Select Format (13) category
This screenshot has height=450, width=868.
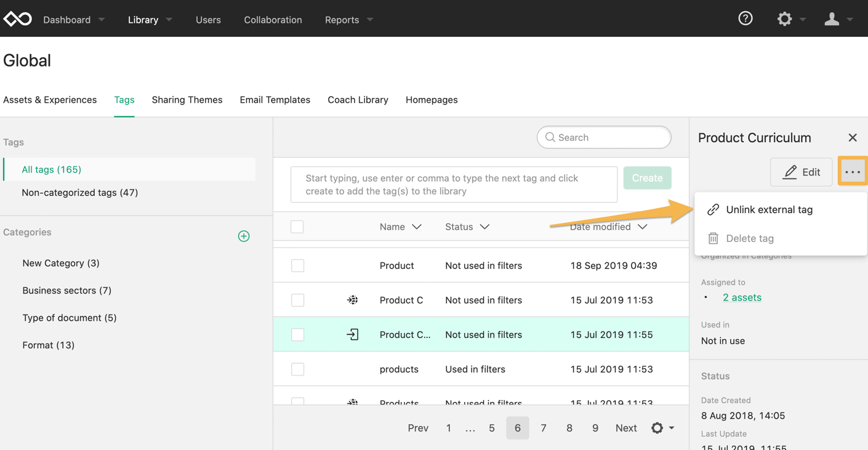click(49, 345)
